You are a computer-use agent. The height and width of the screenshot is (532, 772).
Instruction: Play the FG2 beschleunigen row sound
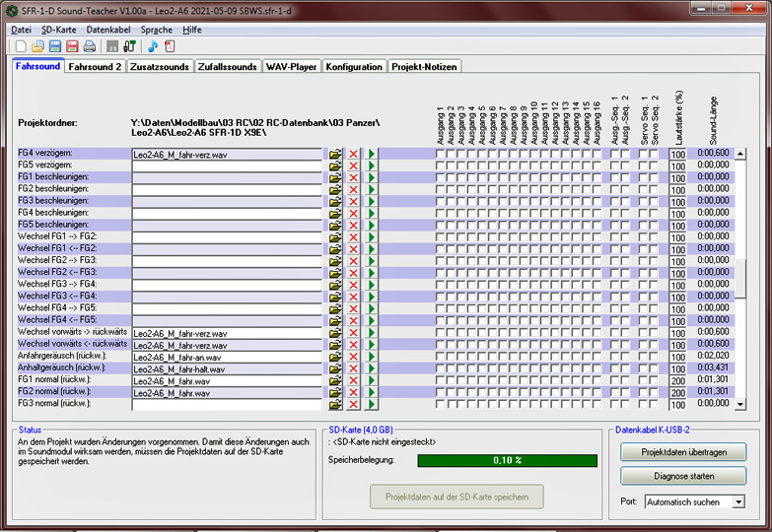pyautogui.click(x=372, y=189)
